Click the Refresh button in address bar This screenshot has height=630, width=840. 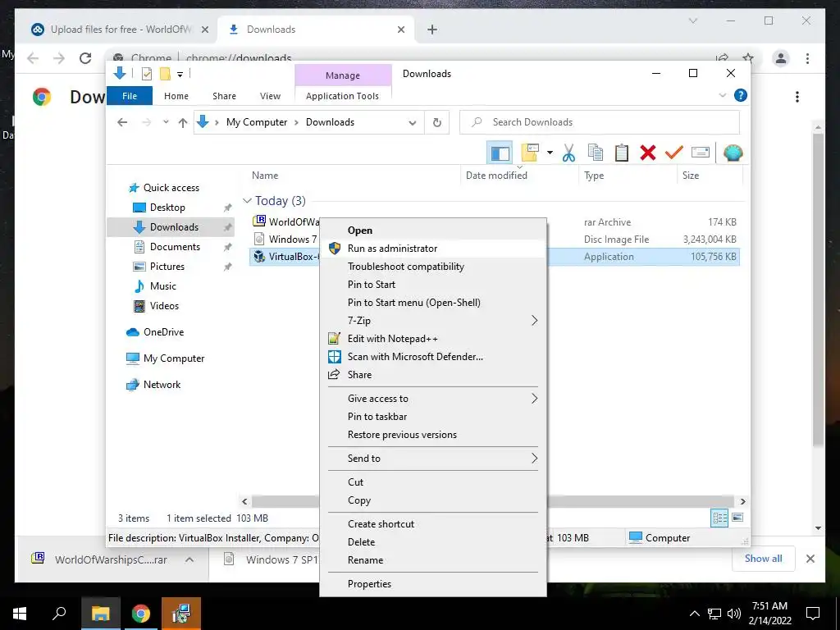point(437,123)
